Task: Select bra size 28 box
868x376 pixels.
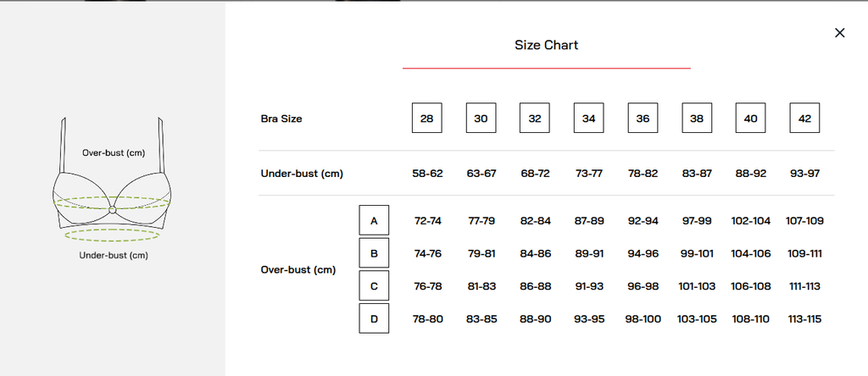Action: [427, 118]
